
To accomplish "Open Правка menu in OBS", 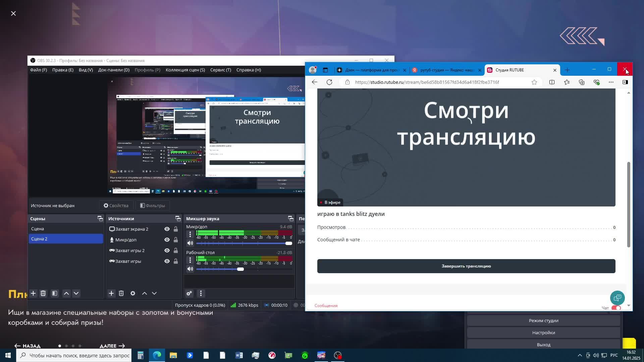I will click(63, 70).
